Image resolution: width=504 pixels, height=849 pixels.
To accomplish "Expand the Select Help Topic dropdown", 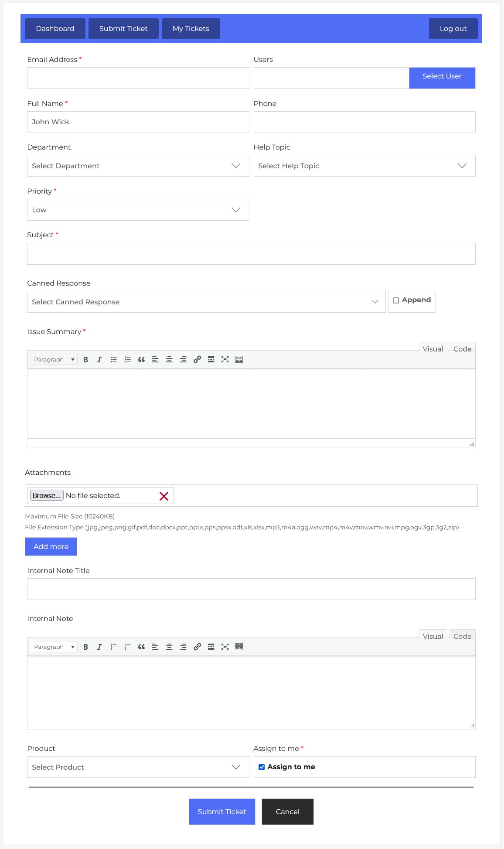I will (364, 166).
